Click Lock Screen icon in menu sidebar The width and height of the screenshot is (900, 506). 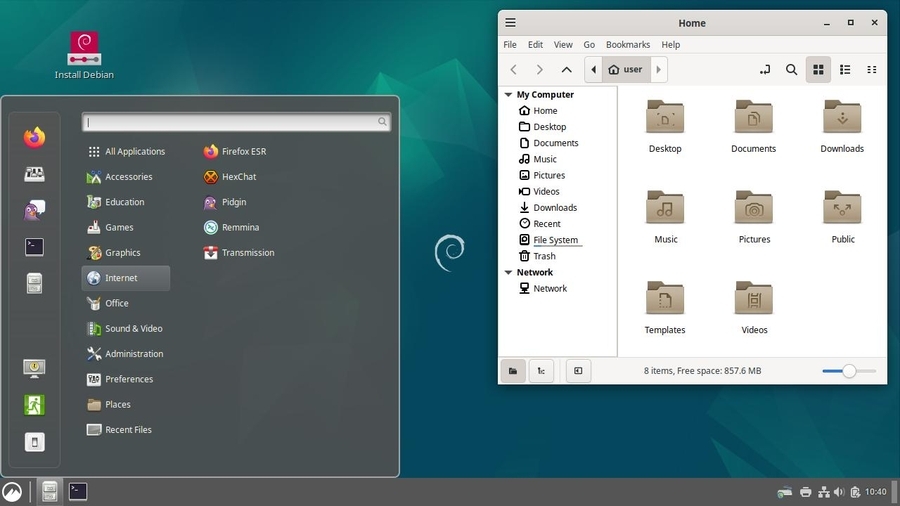[x=34, y=368]
